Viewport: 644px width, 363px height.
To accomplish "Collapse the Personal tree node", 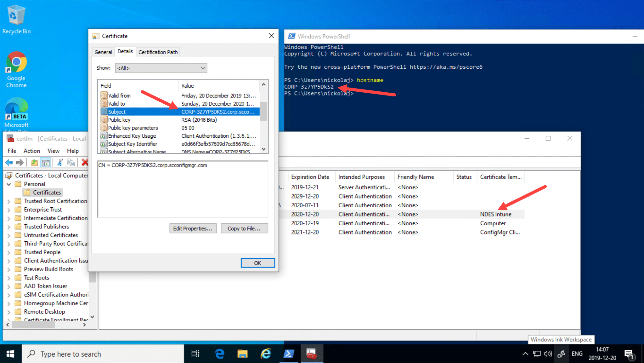I will (x=9, y=184).
